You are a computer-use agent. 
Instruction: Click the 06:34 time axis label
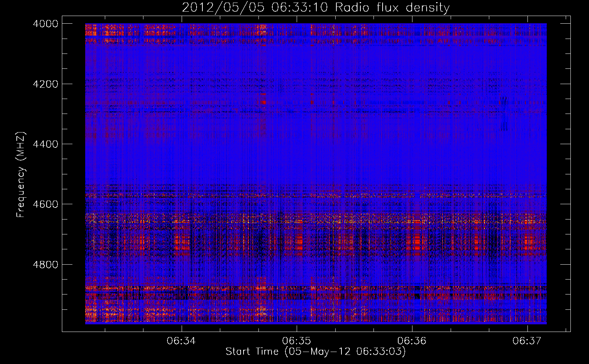point(181,341)
